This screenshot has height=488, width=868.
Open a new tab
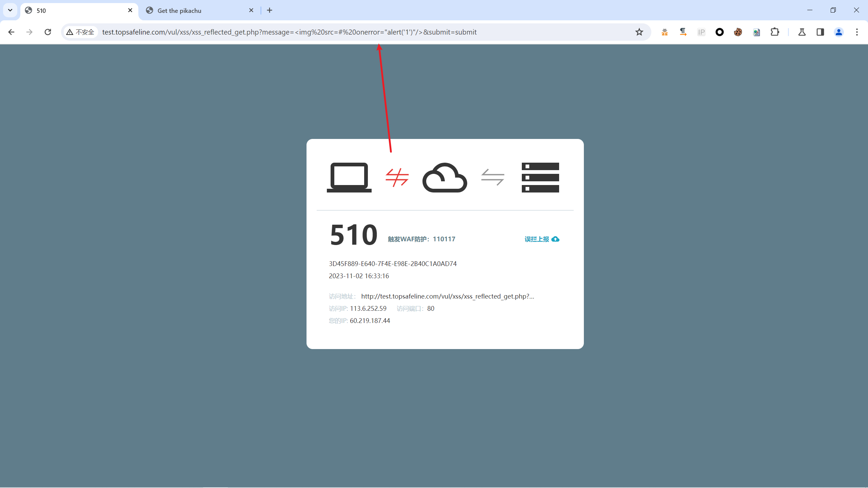(x=270, y=10)
